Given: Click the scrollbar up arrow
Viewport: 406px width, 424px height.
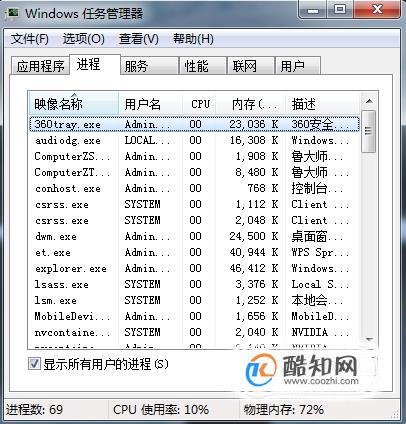Looking at the screenshot, I should point(369,101).
